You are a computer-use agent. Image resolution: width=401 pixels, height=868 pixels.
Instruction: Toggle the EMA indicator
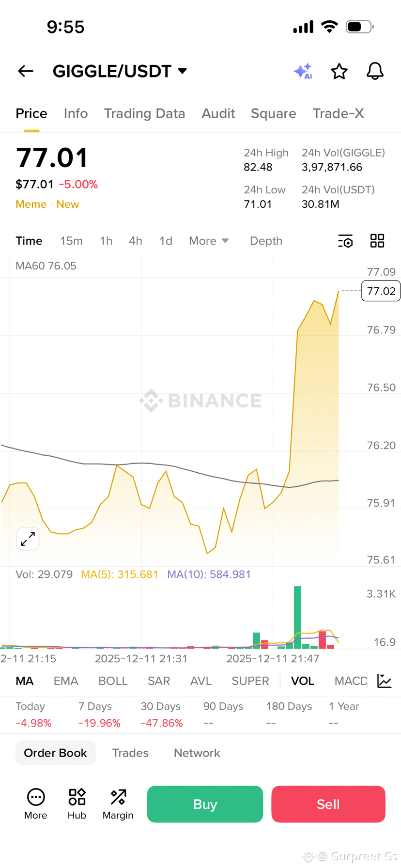point(66,681)
